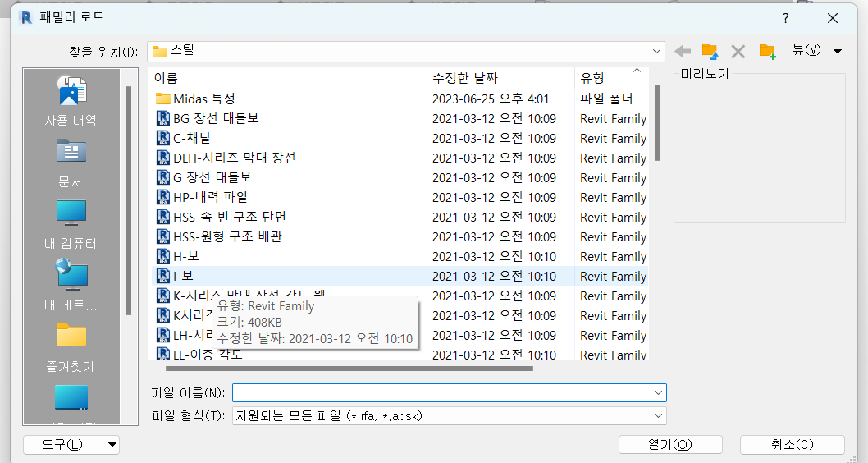
Task: Click the places bar vertical scrollbar
Action: [129, 200]
